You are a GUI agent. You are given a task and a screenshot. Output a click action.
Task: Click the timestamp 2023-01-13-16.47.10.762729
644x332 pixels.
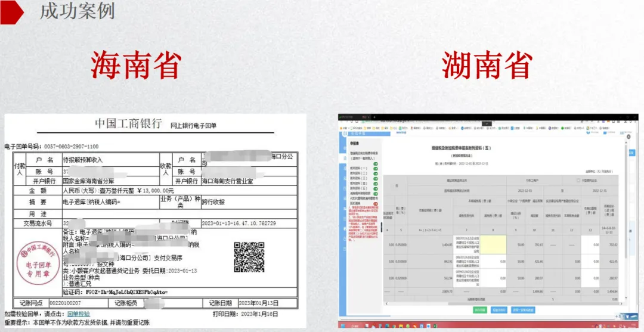pyautogui.click(x=239, y=224)
